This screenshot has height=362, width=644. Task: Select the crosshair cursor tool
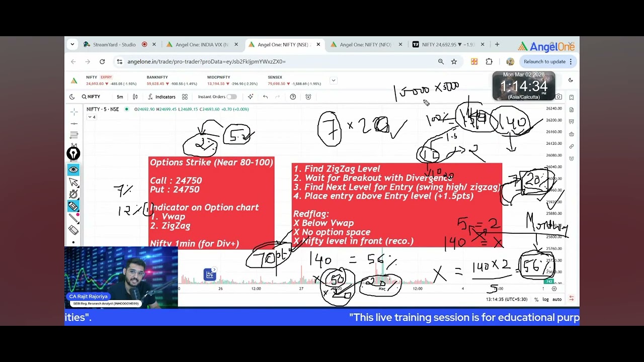point(74,111)
